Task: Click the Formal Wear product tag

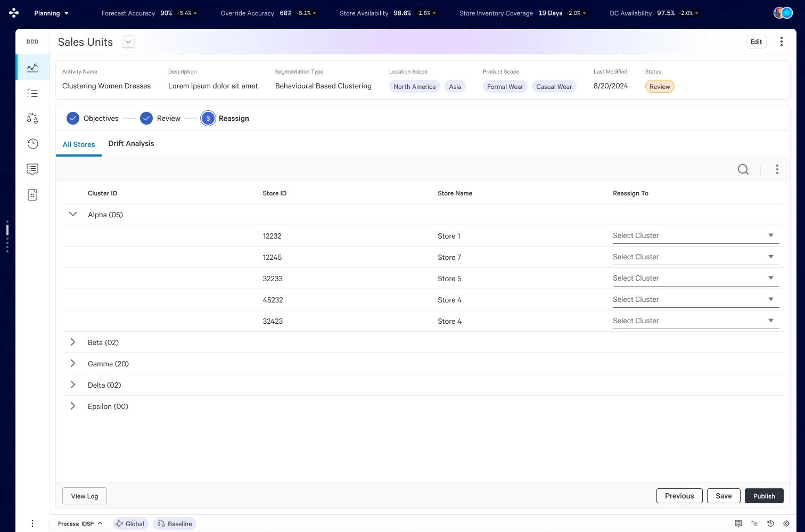Action: coord(505,86)
